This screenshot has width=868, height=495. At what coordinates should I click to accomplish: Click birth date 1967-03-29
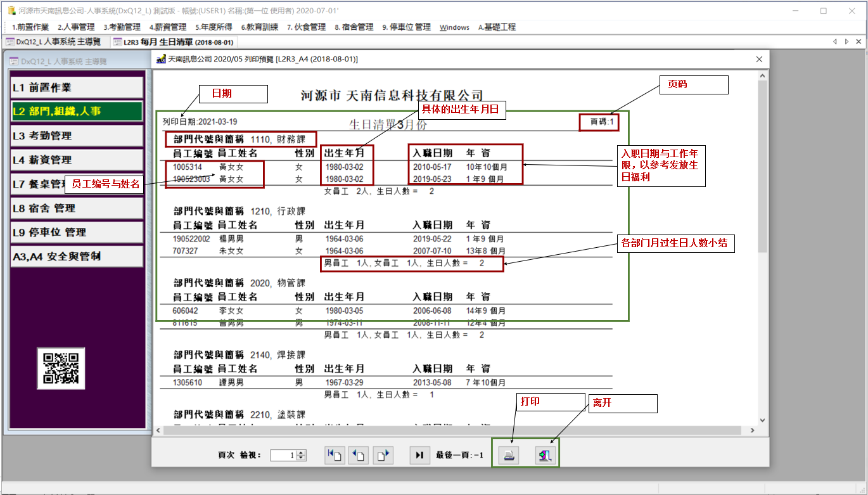coord(344,383)
